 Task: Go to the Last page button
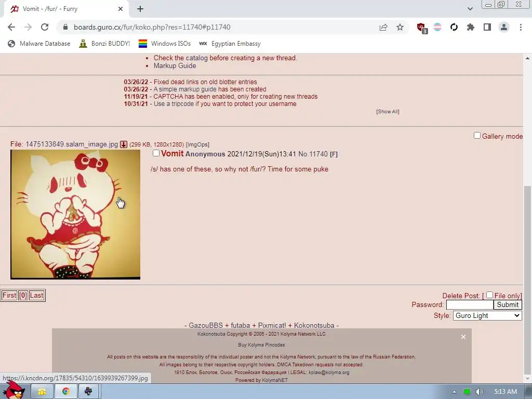tap(37, 295)
